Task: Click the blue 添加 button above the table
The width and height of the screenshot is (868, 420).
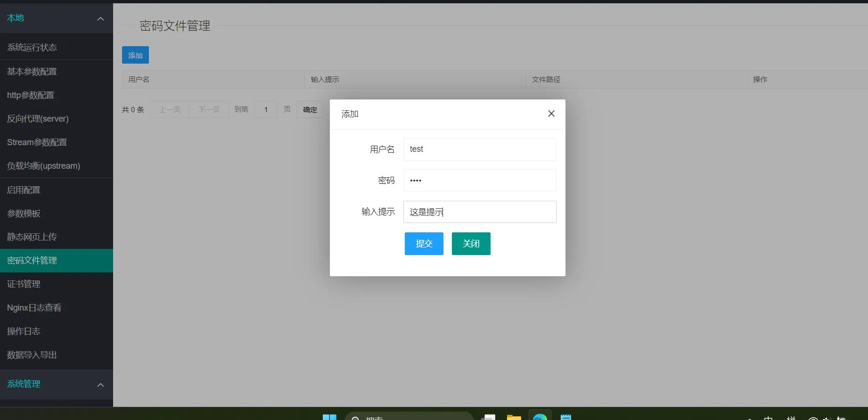Action: click(135, 55)
